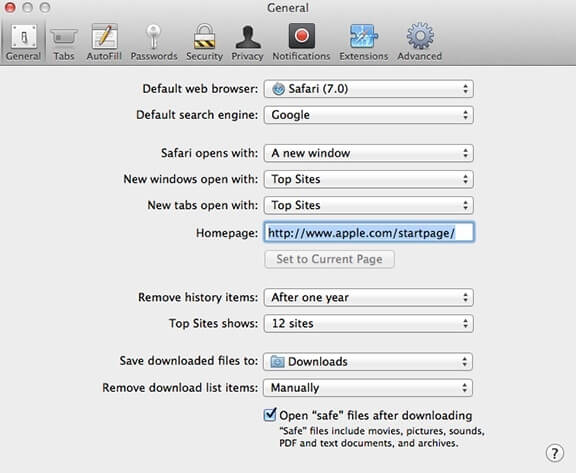
Task: Toggle Open "safe" files after downloading
Action: [270, 415]
